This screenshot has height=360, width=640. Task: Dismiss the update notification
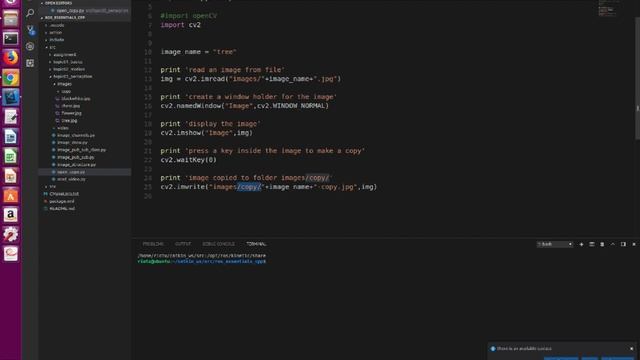pos(631,349)
